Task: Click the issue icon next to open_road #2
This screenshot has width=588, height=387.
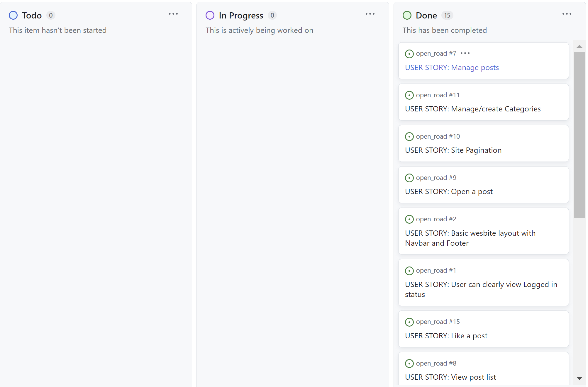Action: point(409,219)
